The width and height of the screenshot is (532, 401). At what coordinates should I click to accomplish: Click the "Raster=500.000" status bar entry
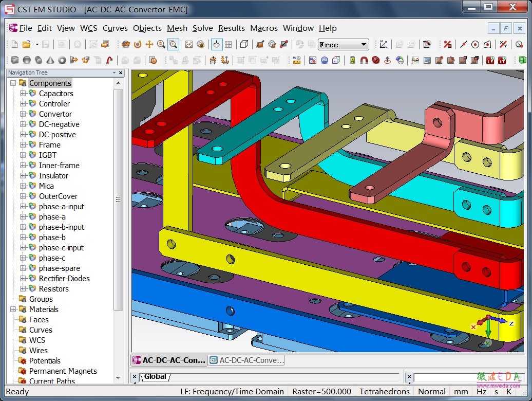coord(321,392)
